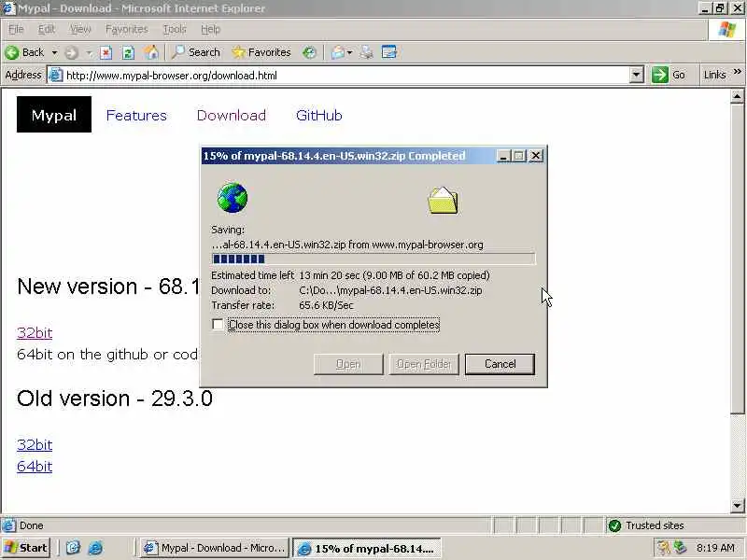This screenshot has width=747, height=560.
Task: Launch Internet Explorer from quick launch
Action: [x=95, y=548]
